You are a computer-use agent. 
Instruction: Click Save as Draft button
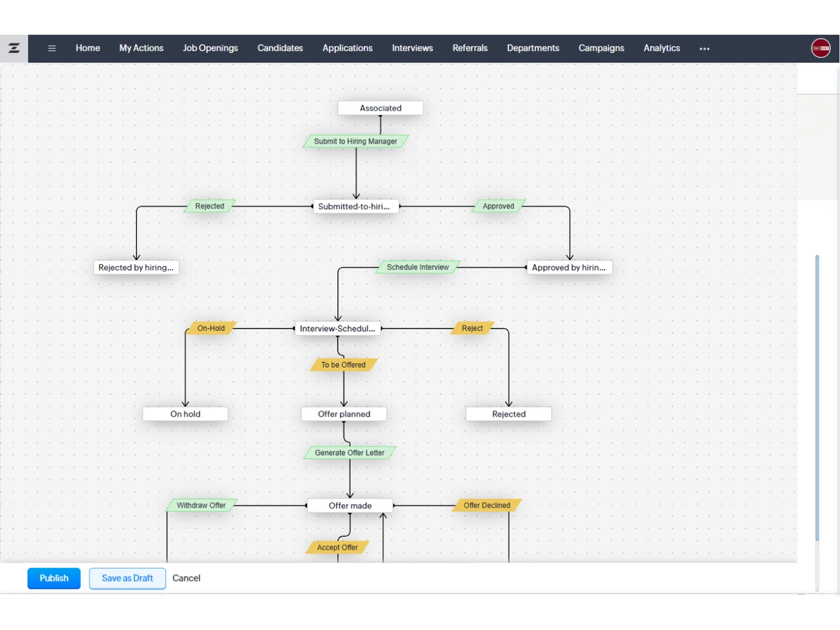pos(127,578)
